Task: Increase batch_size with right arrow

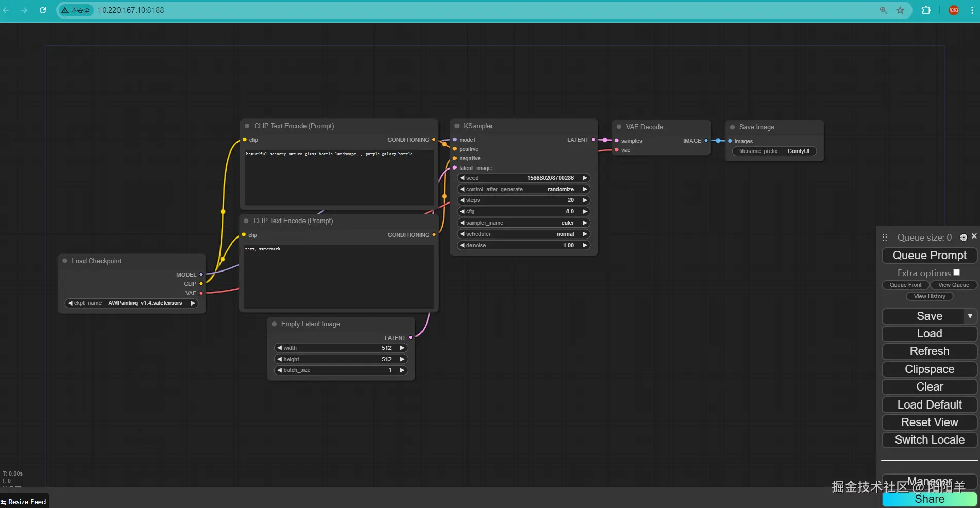Action: (402, 370)
